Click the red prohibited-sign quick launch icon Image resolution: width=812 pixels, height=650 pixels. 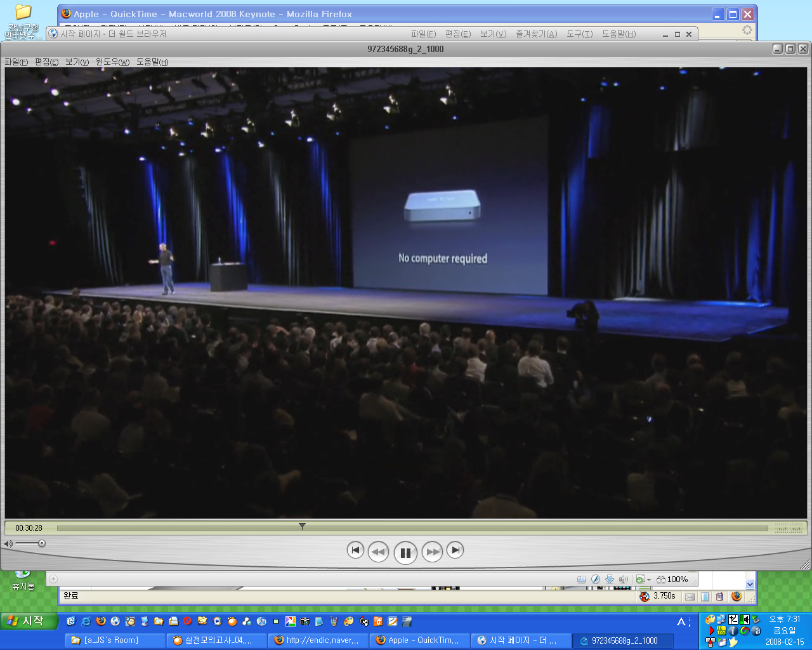pyautogui.click(x=188, y=621)
